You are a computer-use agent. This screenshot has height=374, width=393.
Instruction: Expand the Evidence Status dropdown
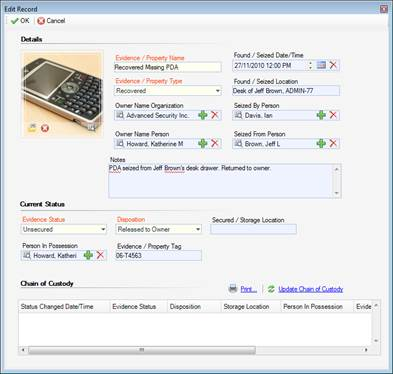103,229
